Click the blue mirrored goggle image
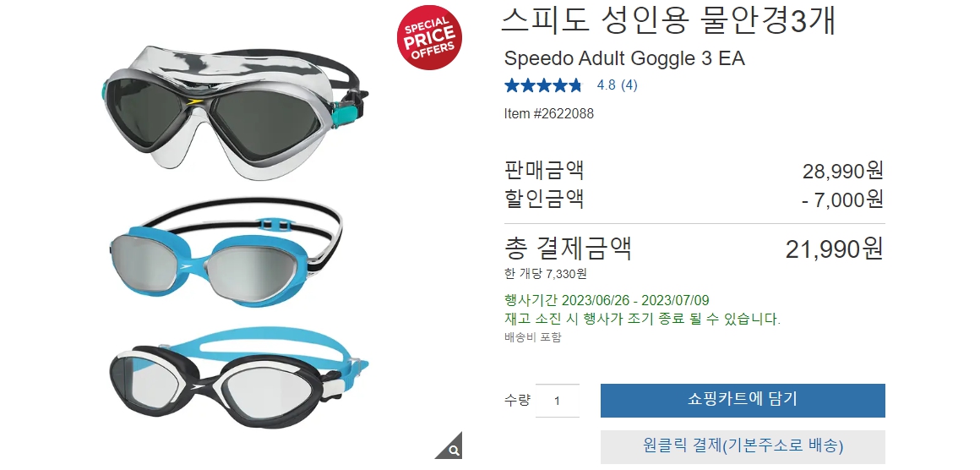The image size is (980, 470). click(225, 254)
